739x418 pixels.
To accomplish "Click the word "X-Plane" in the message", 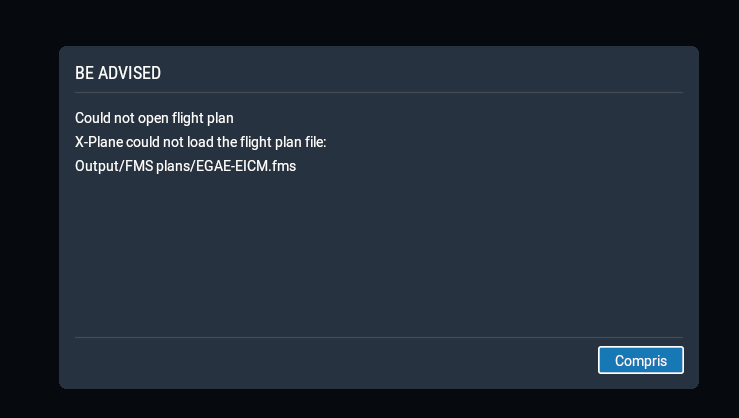I will (99, 142).
